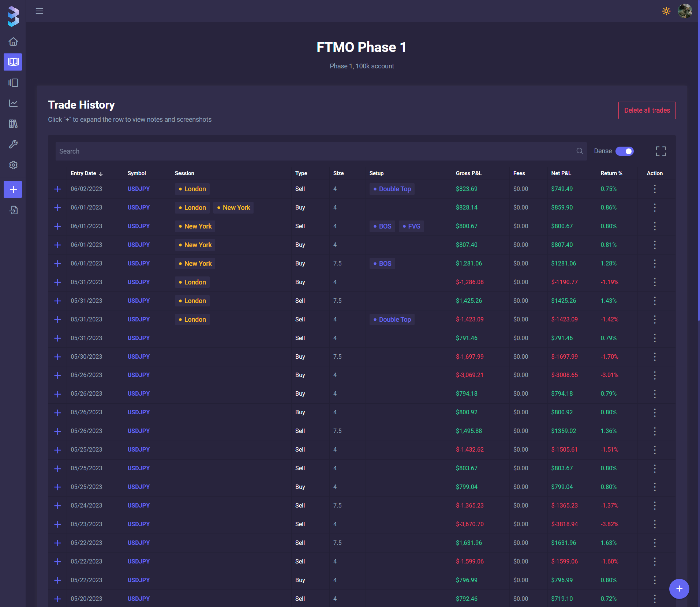This screenshot has height=607, width=700.
Task: Open action menu for the 05/23/2023 trade
Action: (655, 524)
